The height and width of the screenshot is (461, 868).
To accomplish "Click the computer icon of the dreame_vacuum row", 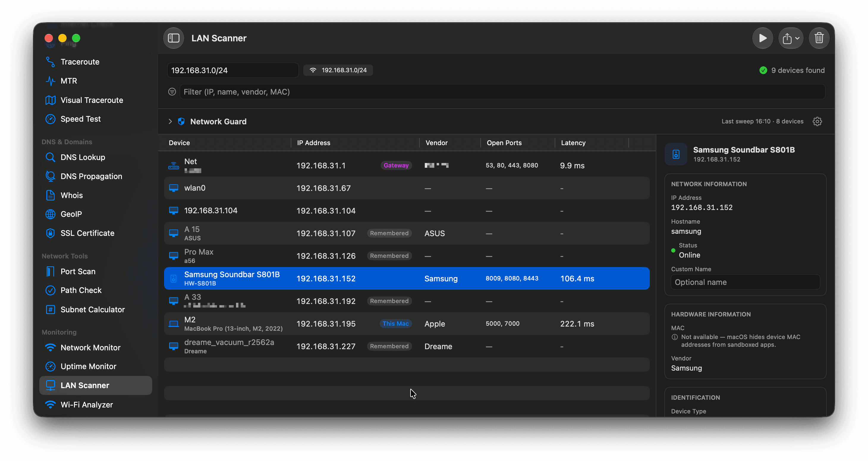I will [174, 346].
